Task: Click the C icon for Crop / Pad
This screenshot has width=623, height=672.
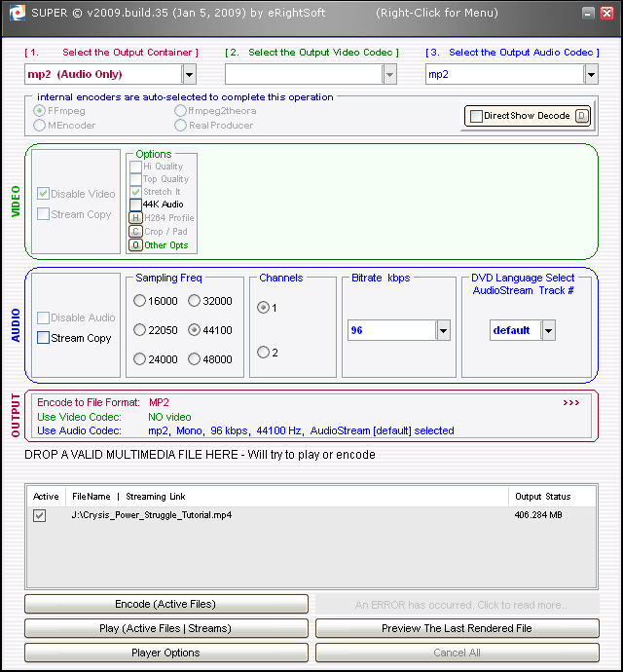Action: coord(135,232)
